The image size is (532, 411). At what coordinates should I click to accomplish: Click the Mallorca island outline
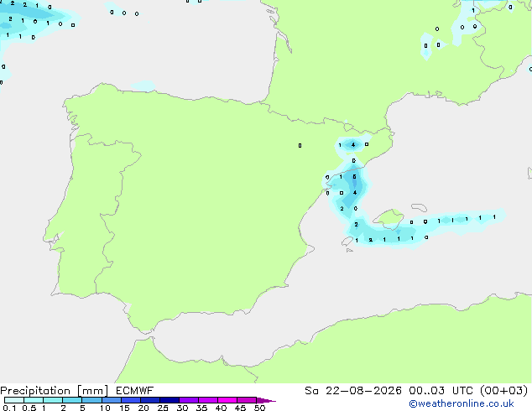click(389, 218)
